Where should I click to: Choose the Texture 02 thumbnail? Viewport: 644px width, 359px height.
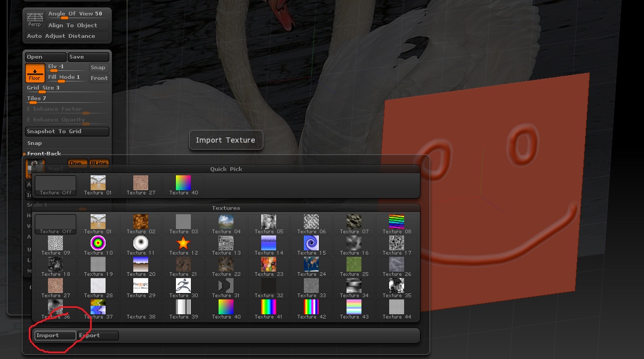click(141, 224)
